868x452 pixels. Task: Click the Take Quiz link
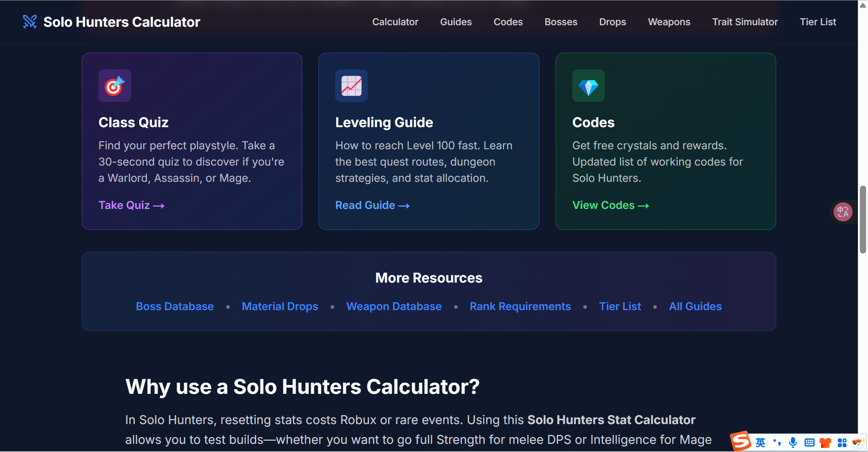pos(131,205)
